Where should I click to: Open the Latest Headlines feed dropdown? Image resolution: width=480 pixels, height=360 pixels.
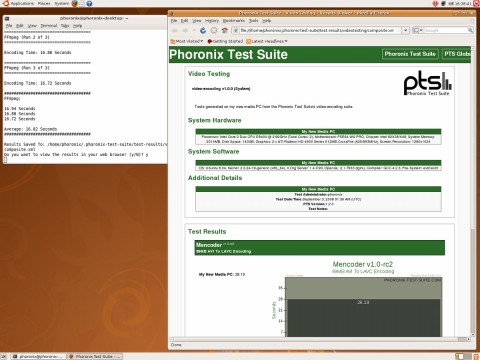coord(267,41)
